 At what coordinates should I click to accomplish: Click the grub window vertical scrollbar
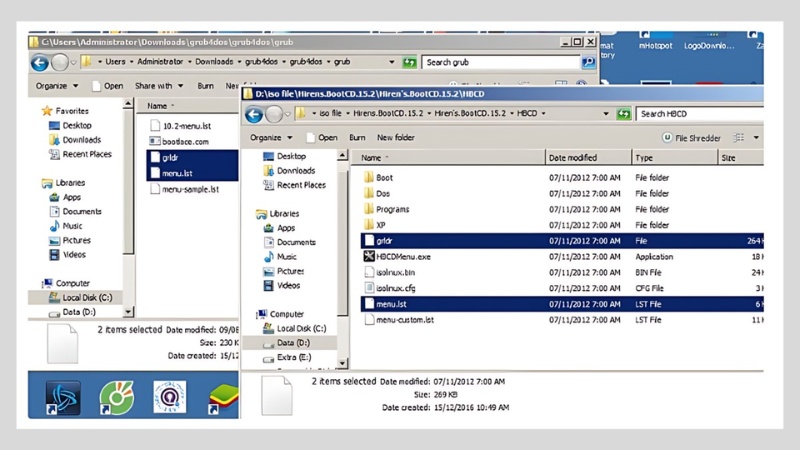(x=129, y=200)
